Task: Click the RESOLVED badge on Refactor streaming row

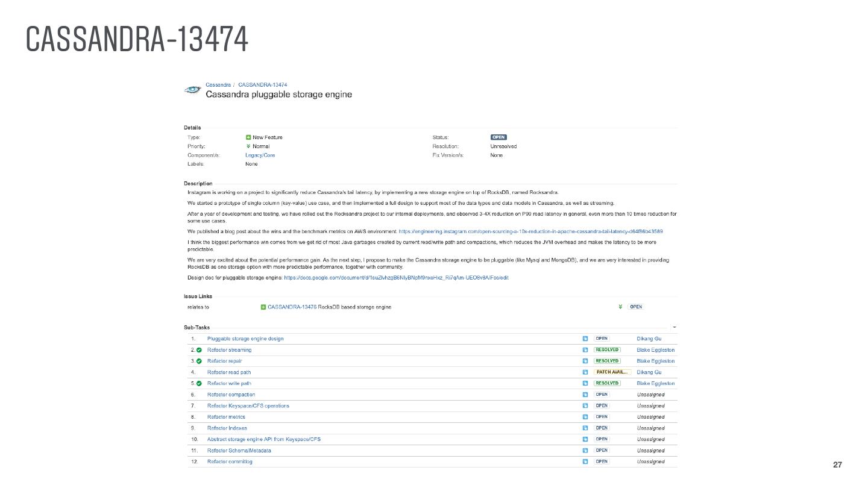Action: click(607, 350)
